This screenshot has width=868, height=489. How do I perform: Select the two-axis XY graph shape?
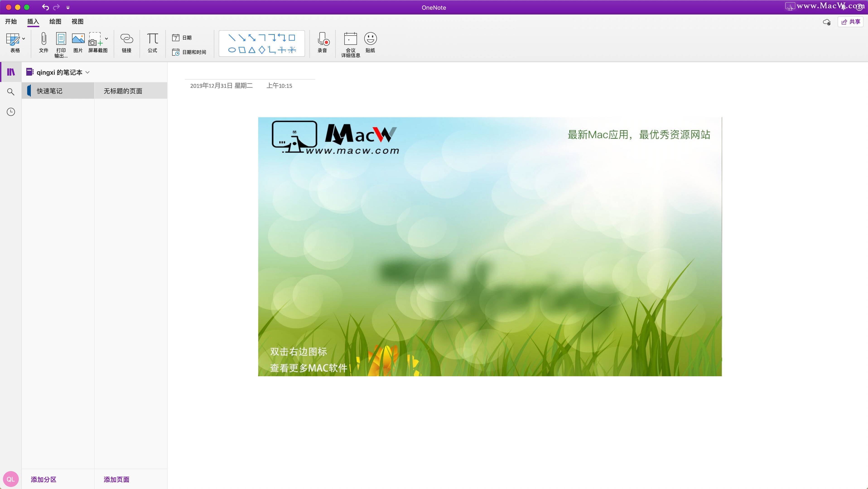click(x=272, y=50)
